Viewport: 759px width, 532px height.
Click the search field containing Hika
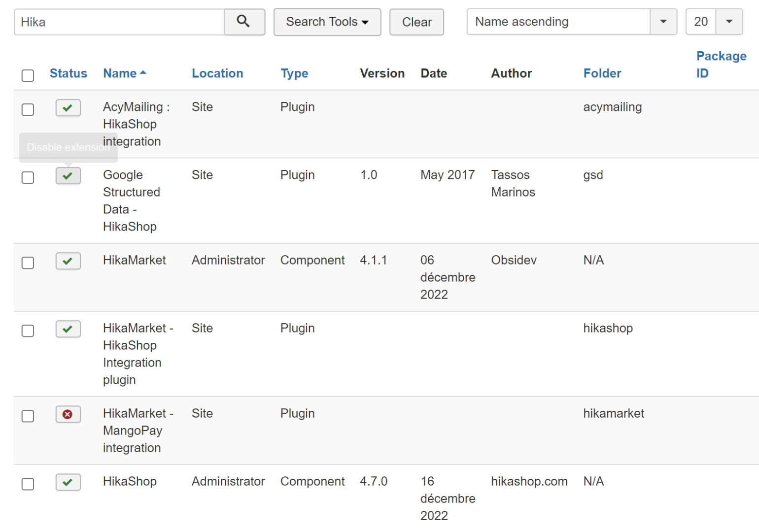119,22
